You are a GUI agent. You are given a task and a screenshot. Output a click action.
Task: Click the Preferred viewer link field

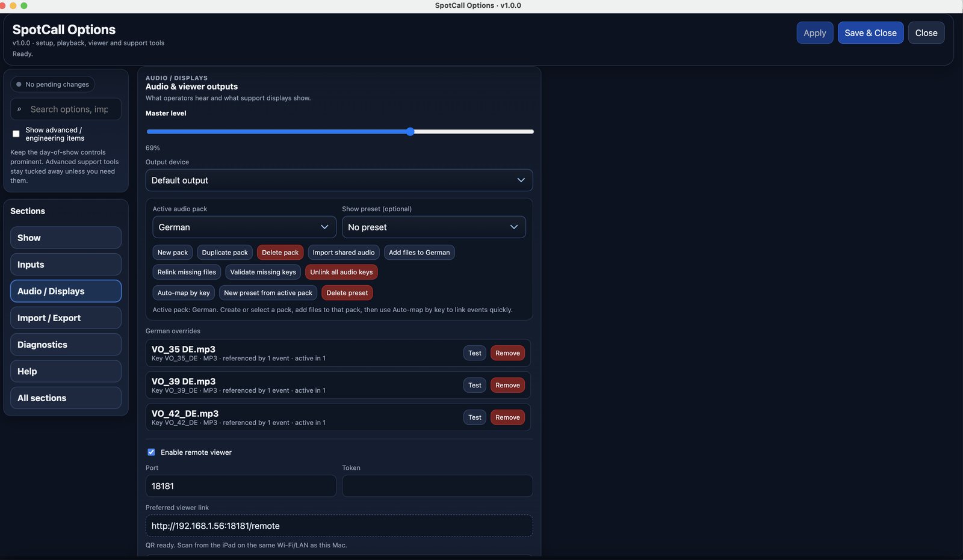[339, 526]
